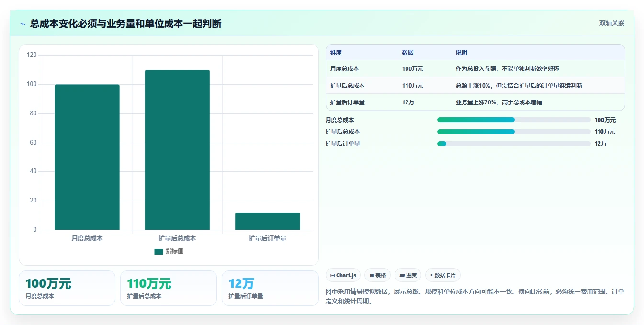Image resolution: width=644 pixels, height=325 pixels.
Task: Click the 双轴关联 label
Action: point(611,23)
